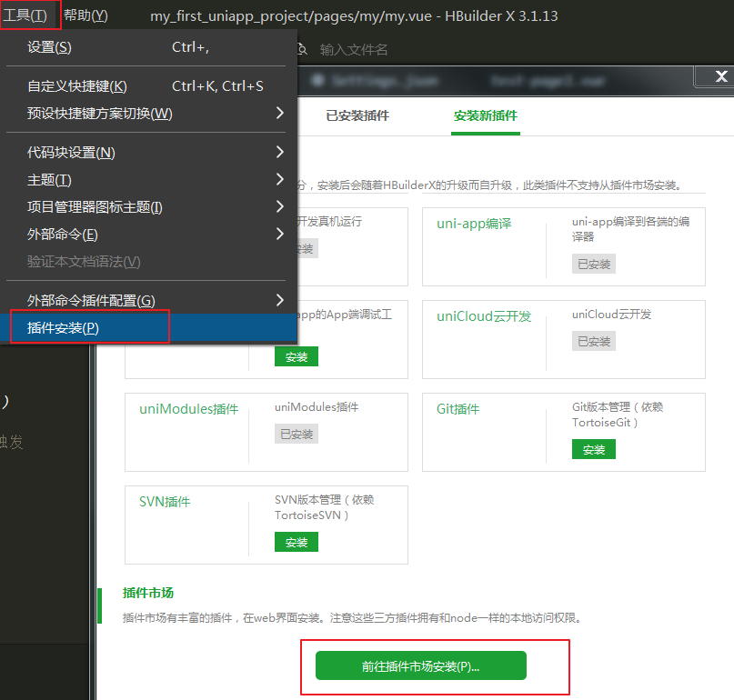The height and width of the screenshot is (700, 734).
Task: Expand 外部命令(E) submenu
Action: coord(146,234)
